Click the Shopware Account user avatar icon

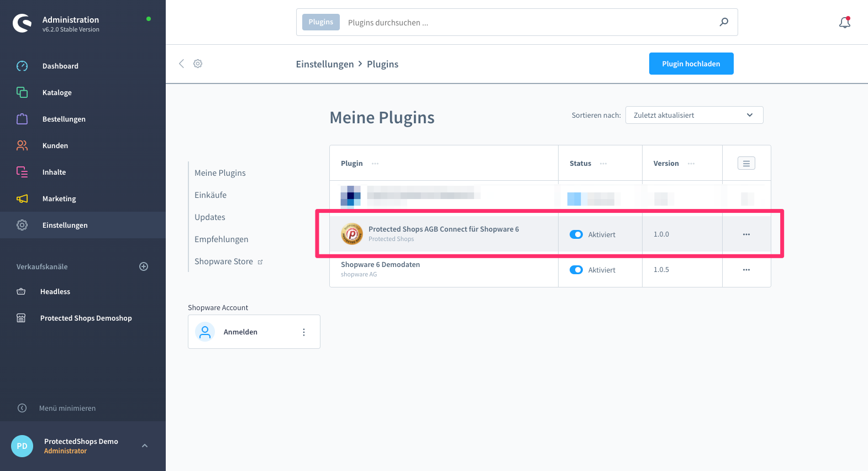[x=205, y=332]
